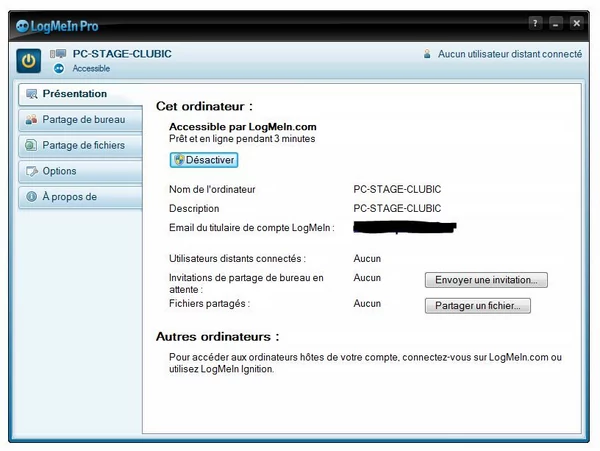
Task: Click 'Aucun utilisateur distant connecté' text
Action: 510,54
